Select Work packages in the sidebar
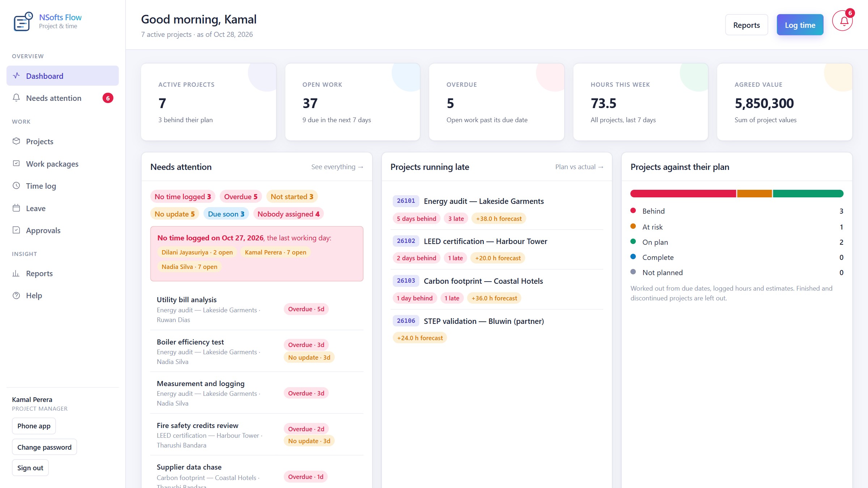Image resolution: width=868 pixels, height=488 pixels. click(x=63, y=164)
